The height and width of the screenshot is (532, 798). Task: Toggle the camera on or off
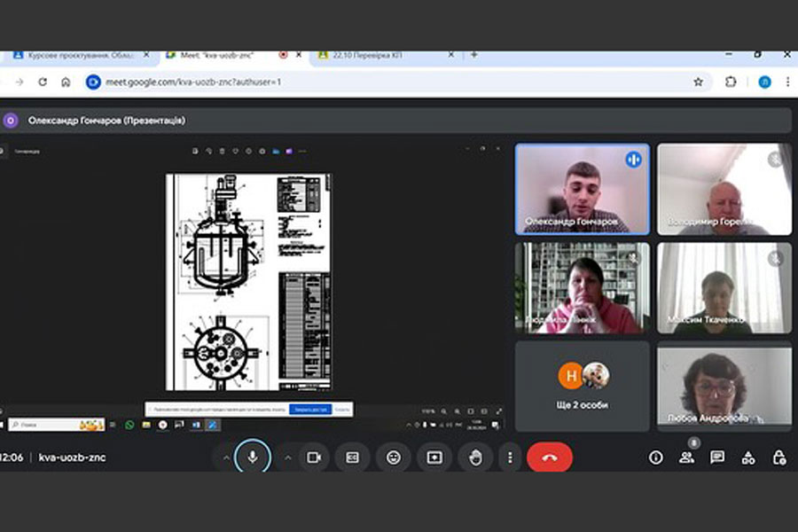313,458
